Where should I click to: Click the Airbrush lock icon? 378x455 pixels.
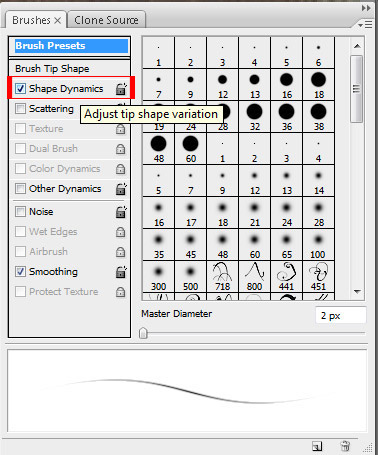tap(120, 252)
